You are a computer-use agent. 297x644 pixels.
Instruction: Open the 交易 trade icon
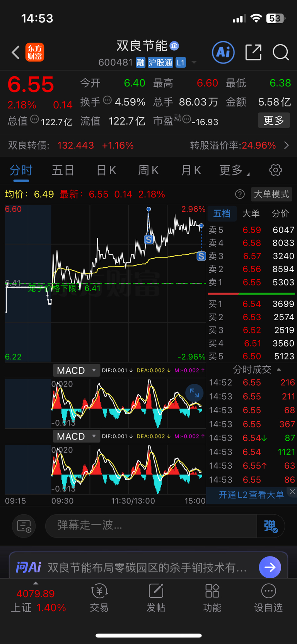[99, 598]
